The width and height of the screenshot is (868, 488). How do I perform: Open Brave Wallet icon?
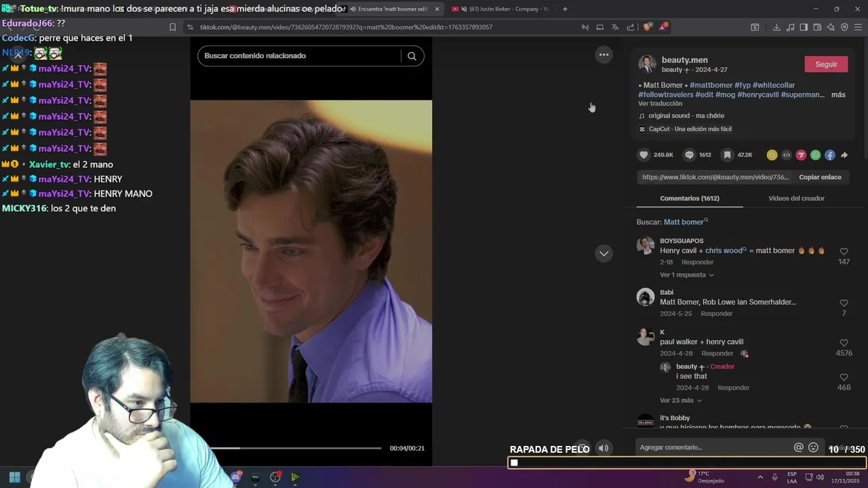(817, 27)
